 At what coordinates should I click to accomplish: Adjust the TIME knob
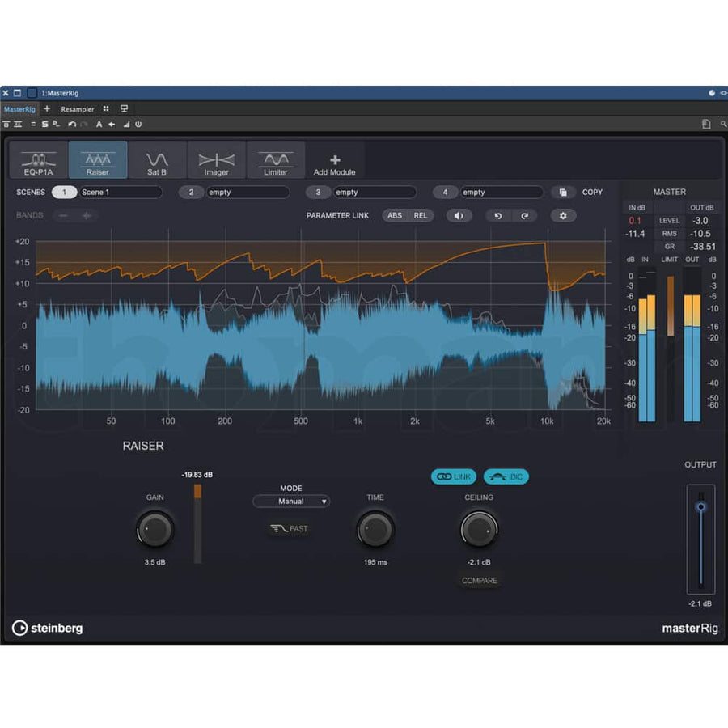(x=375, y=529)
